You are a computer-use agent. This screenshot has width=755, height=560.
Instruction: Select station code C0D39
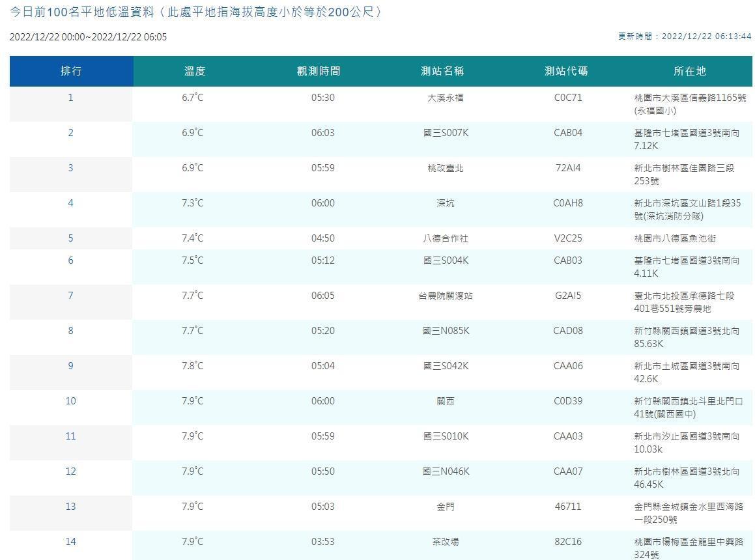(x=568, y=401)
